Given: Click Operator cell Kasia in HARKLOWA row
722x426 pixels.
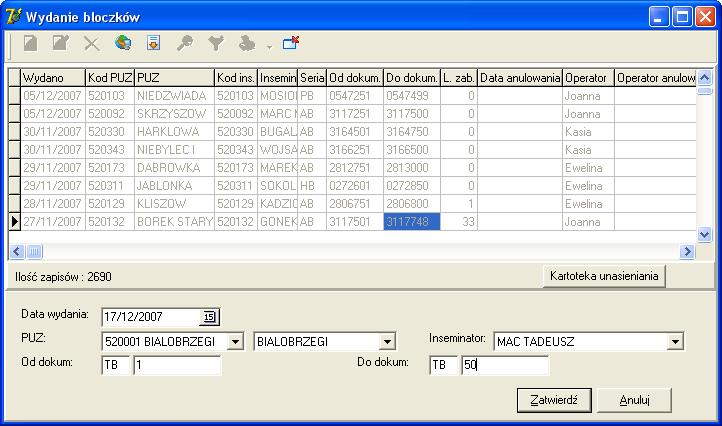Looking at the screenshot, I should pos(588,132).
